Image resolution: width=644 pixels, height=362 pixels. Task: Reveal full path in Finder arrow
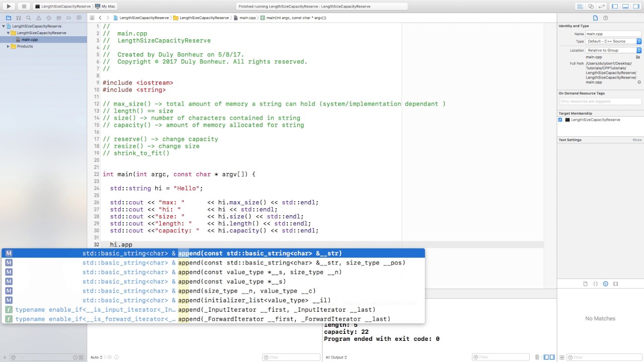(x=639, y=82)
